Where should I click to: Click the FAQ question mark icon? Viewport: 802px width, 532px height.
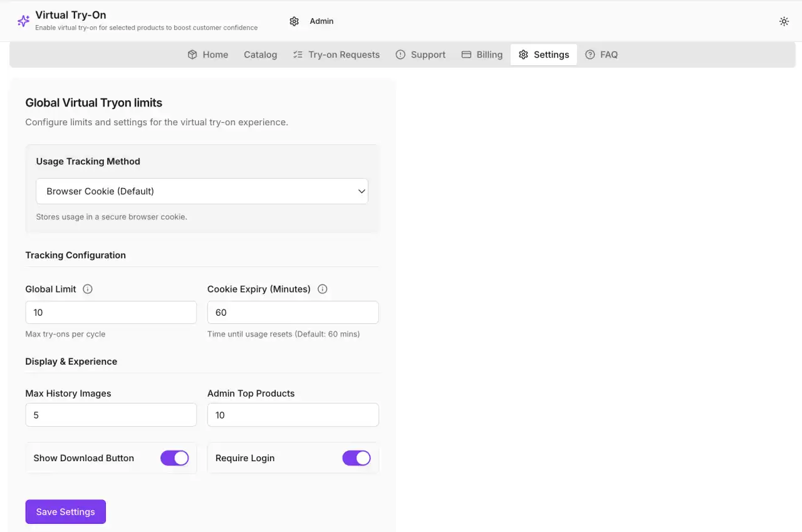(590, 55)
